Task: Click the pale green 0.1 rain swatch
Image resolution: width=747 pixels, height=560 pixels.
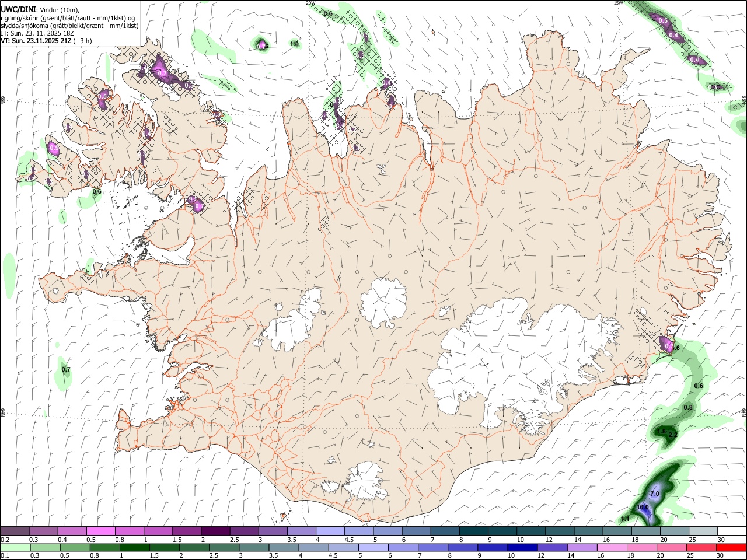Action: click(x=15, y=547)
